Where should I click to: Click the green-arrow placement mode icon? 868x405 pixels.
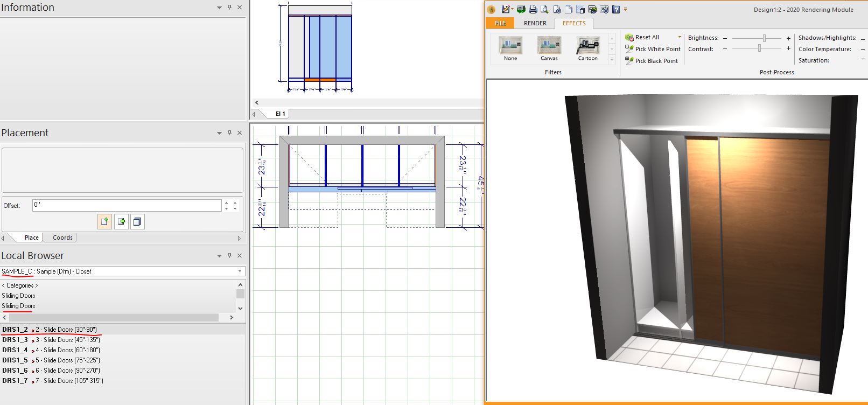[121, 221]
